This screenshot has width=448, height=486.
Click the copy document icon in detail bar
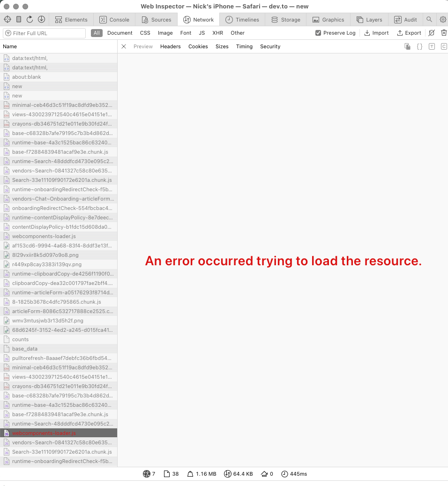(407, 46)
